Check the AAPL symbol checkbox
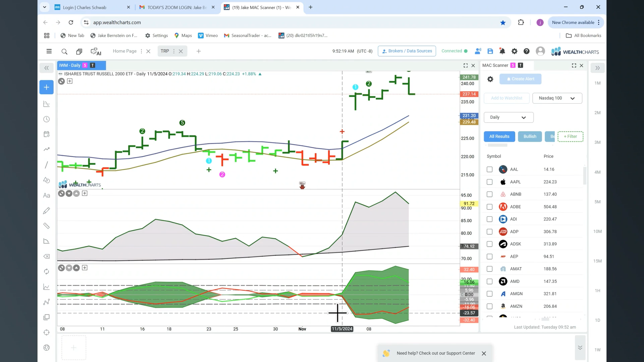Viewport: 644px width, 362px height. (490, 182)
